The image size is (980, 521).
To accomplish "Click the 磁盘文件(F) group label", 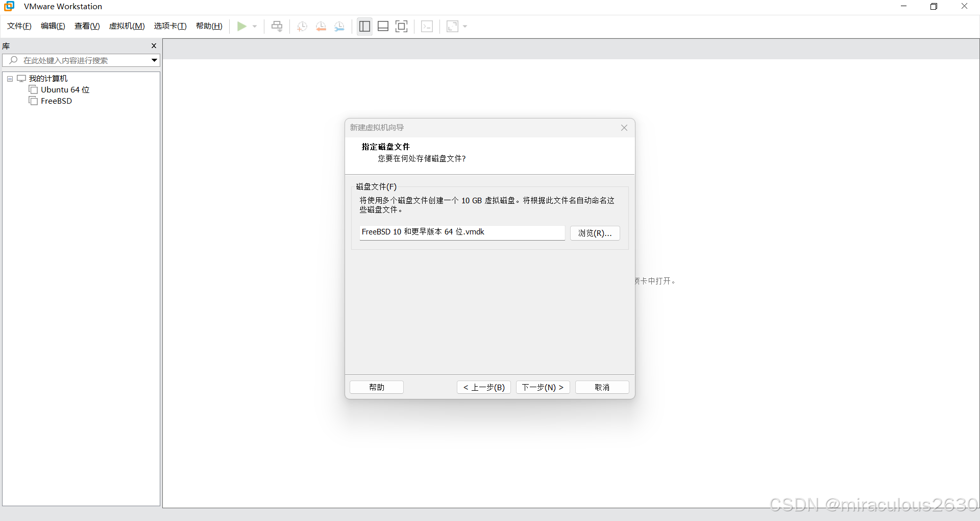I will point(376,186).
